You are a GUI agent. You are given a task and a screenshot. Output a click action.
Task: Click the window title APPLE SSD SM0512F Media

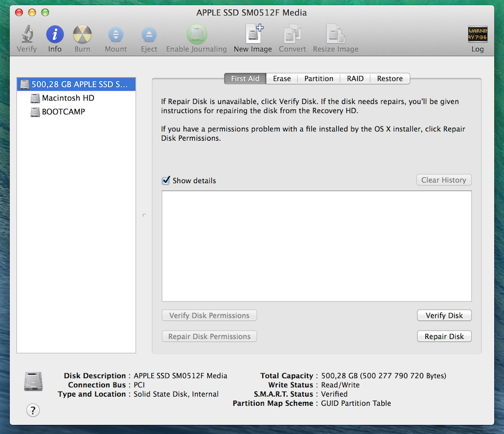251,12
